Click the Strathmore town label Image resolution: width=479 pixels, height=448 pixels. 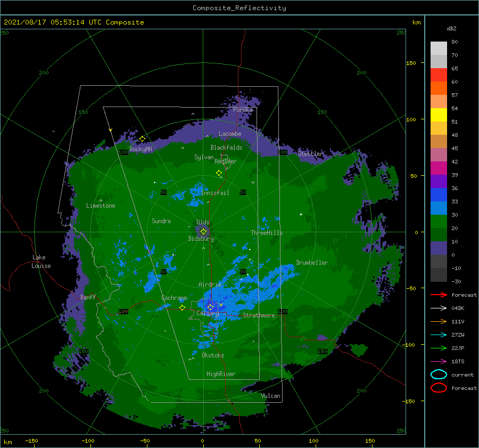(259, 315)
